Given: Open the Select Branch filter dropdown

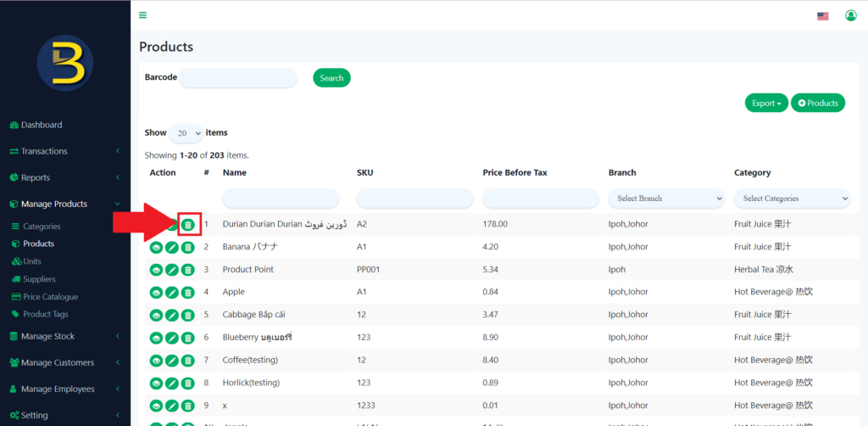Looking at the screenshot, I should coord(666,199).
